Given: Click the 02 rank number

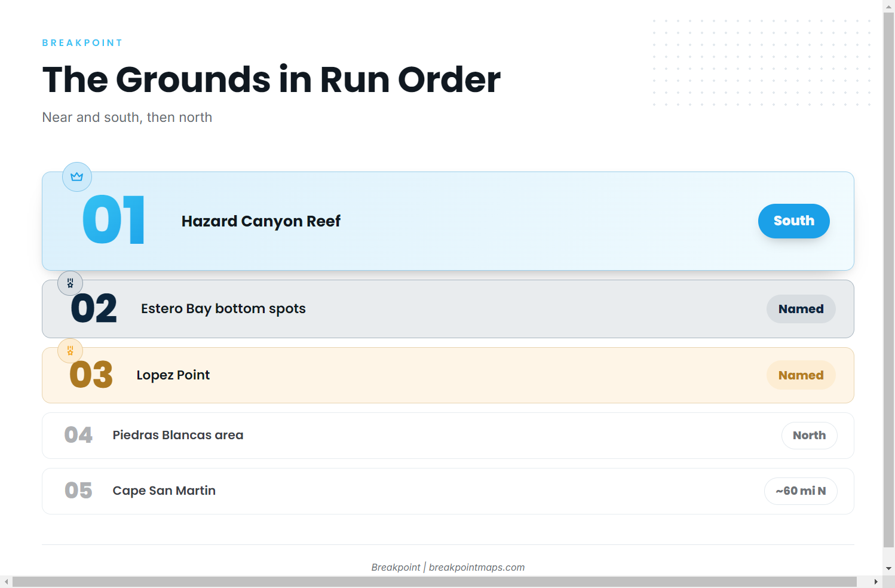Looking at the screenshot, I should (94, 309).
